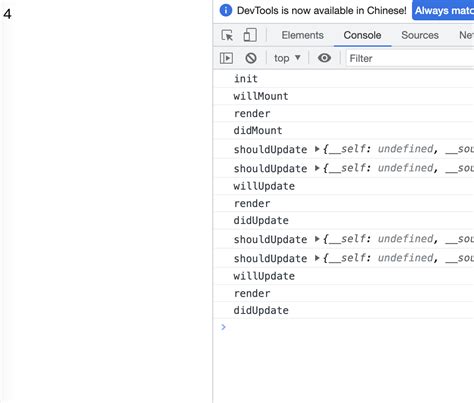This screenshot has width=474, height=403.
Task: Switch to the Elements tab
Action: click(302, 35)
